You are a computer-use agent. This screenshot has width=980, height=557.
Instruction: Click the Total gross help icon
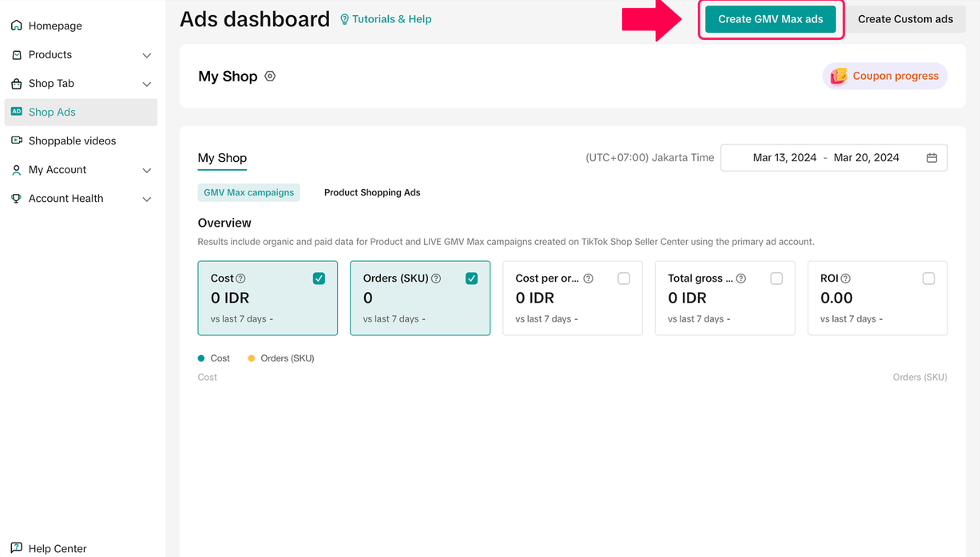click(741, 278)
